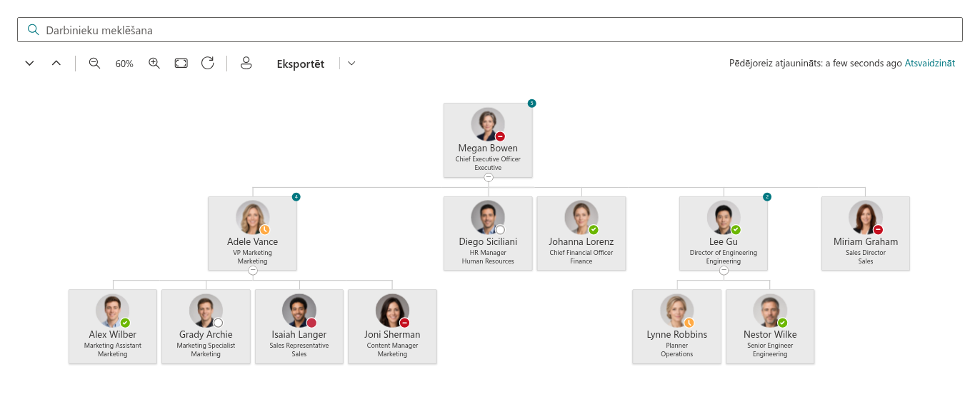This screenshot has width=980, height=397.
Task: Select the name Adele Vance
Action: tap(253, 241)
